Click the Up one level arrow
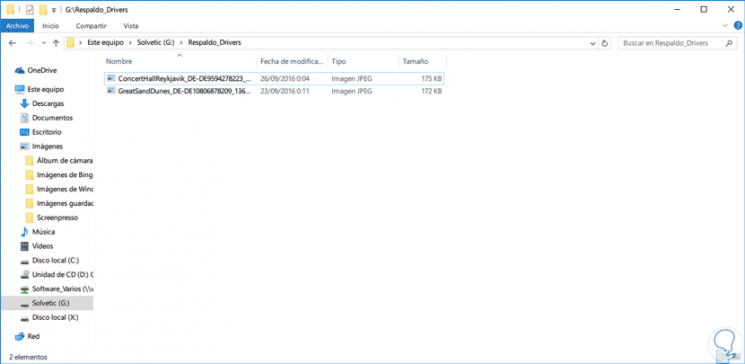745x364 pixels. point(56,43)
